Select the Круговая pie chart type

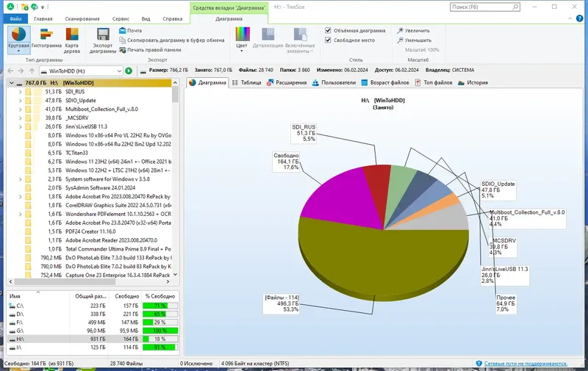coord(18,39)
